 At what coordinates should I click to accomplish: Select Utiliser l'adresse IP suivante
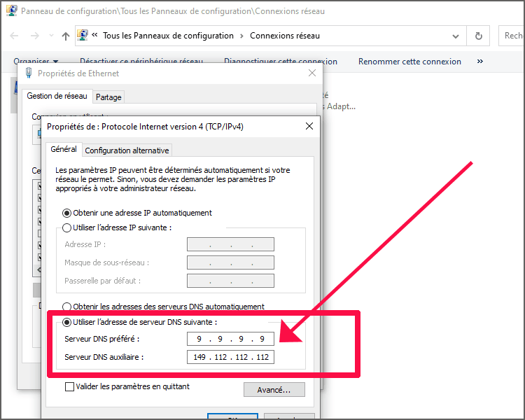coord(117,227)
